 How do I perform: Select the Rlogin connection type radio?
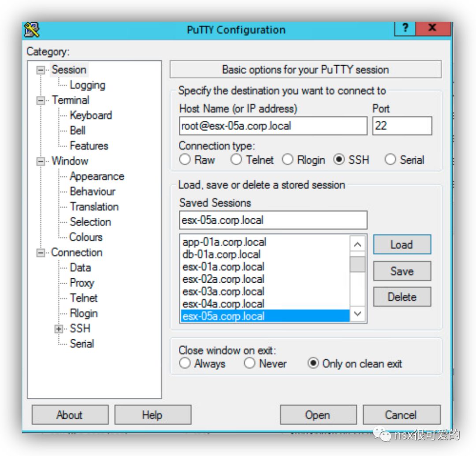point(287,160)
